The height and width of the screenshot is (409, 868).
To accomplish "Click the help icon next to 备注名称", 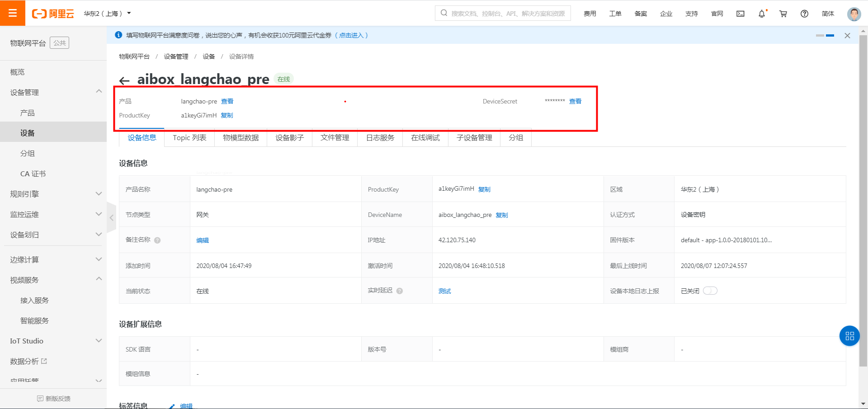I will [x=157, y=240].
